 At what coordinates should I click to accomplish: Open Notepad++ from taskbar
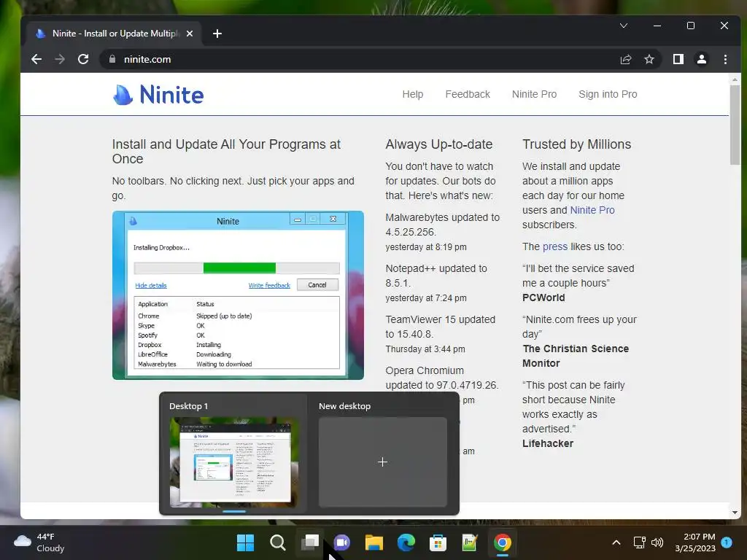point(471,542)
